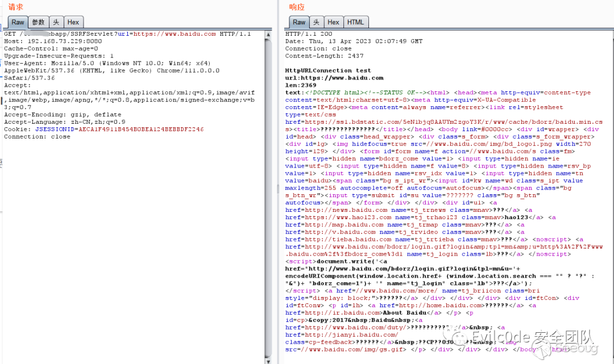Click the request panel vertical scrollbar track
The width and height of the screenshot is (614, 364).
click(268, 198)
